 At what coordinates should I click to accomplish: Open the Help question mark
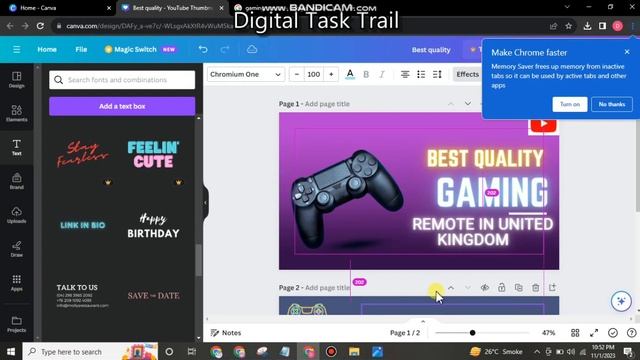coord(631,333)
